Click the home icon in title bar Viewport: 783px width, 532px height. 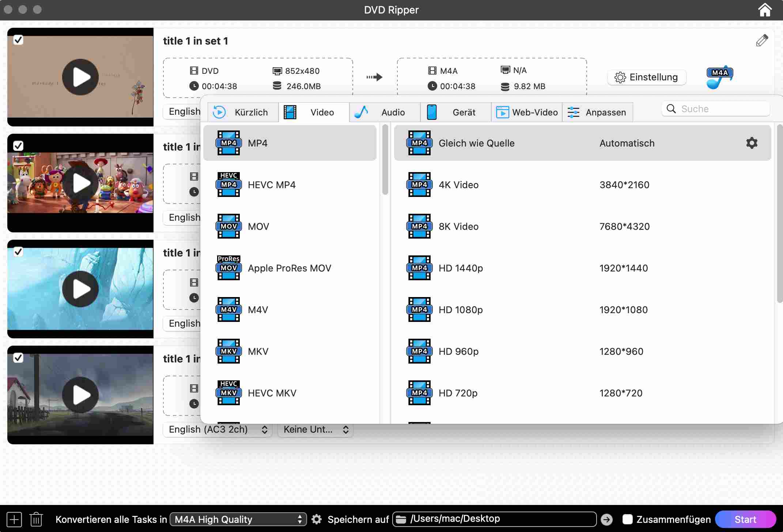point(765,10)
